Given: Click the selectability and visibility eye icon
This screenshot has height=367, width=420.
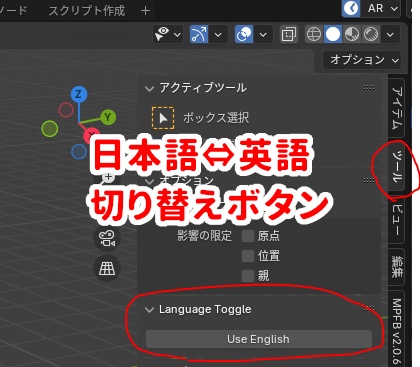Looking at the screenshot, I should tap(162, 34).
